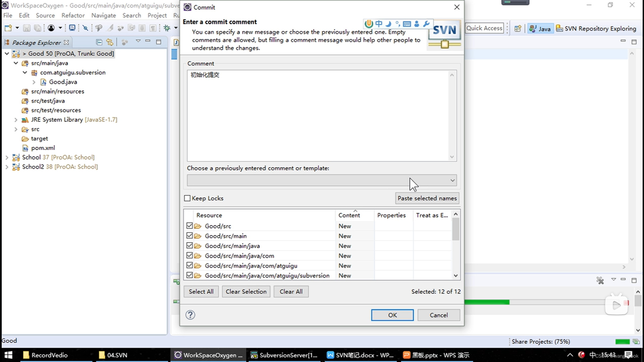
Task: Enable Keep Locks checkbox
Action: click(x=187, y=198)
